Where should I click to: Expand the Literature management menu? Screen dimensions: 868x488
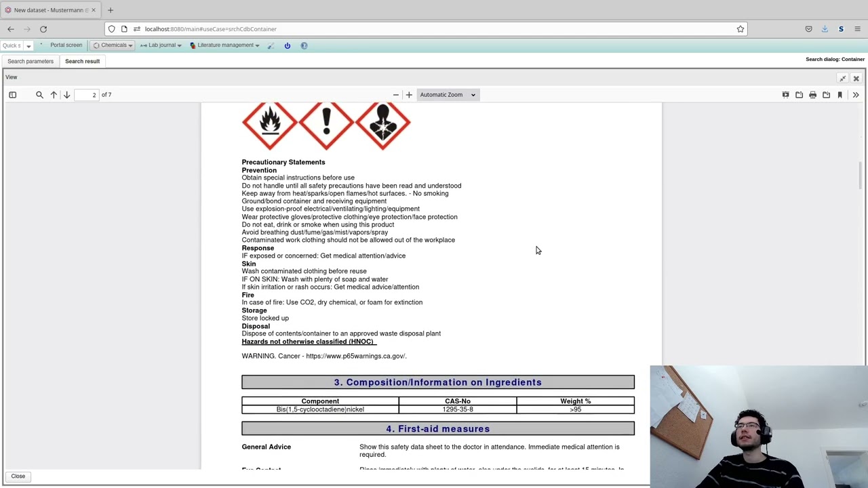pos(224,45)
